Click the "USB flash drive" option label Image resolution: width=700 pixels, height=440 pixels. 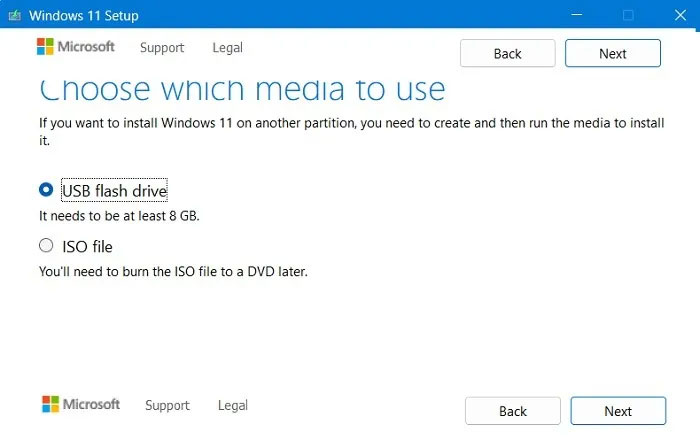point(115,189)
